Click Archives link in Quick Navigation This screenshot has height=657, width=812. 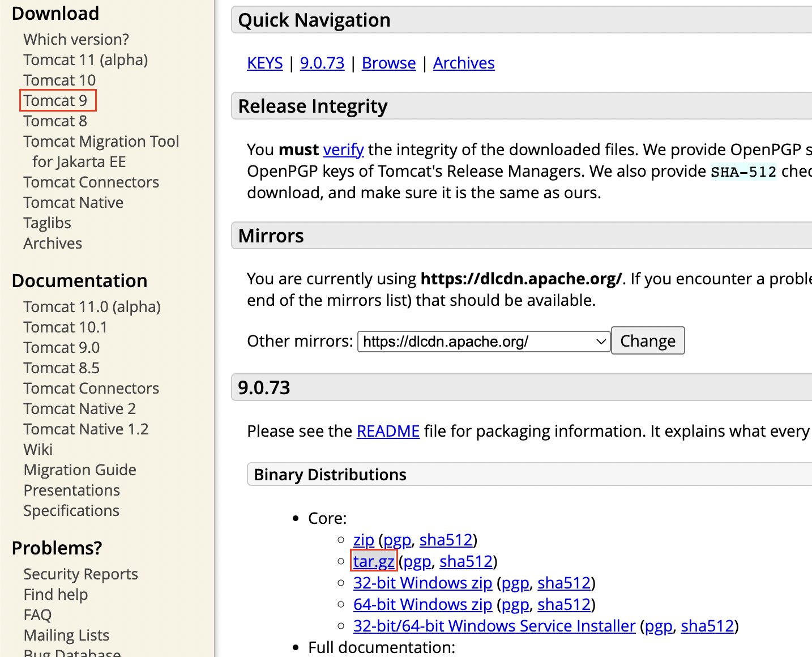click(x=464, y=63)
